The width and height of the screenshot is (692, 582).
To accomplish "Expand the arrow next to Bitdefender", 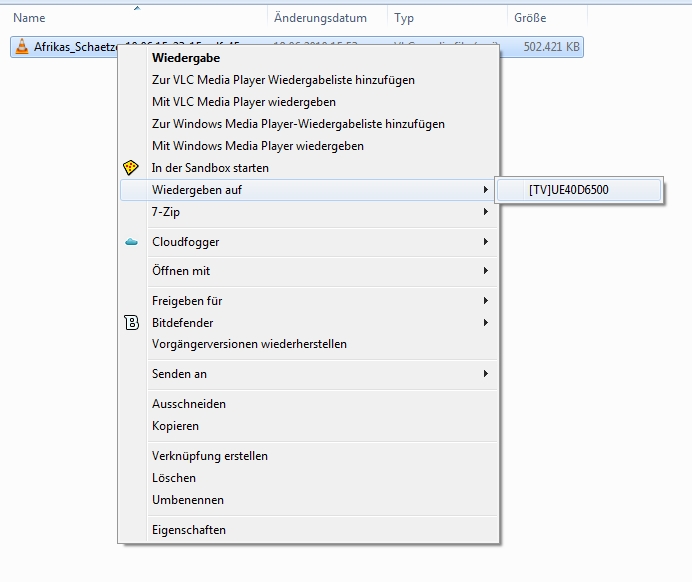I will tap(485, 323).
